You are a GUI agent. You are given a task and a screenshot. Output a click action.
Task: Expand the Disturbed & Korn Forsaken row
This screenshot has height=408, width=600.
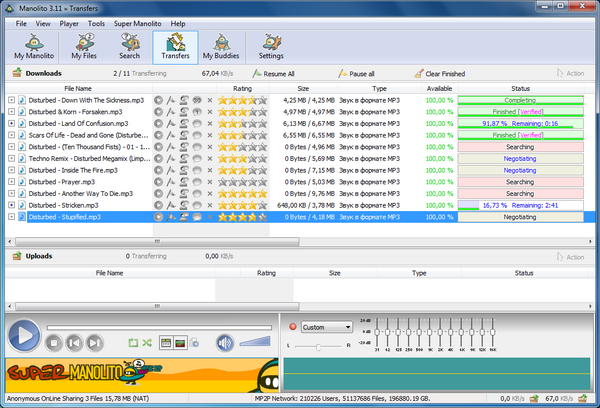pyautogui.click(x=11, y=112)
